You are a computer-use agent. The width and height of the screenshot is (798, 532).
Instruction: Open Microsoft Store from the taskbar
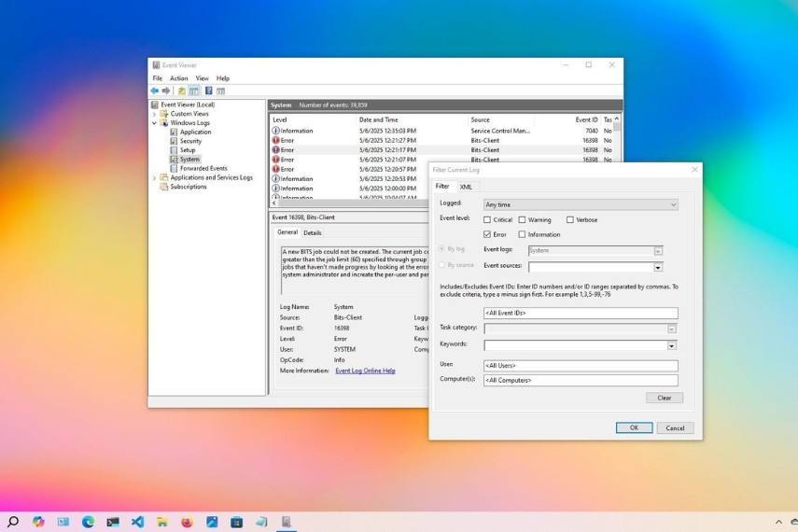[x=237, y=522]
